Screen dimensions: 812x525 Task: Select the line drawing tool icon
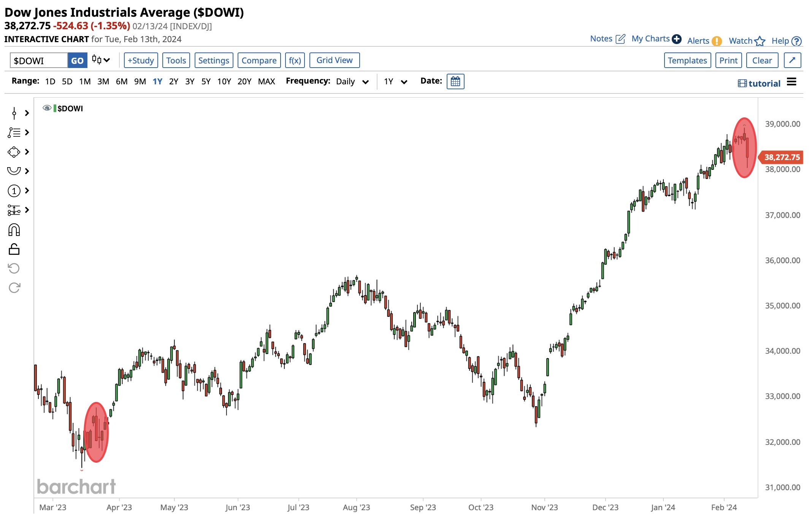pos(14,113)
